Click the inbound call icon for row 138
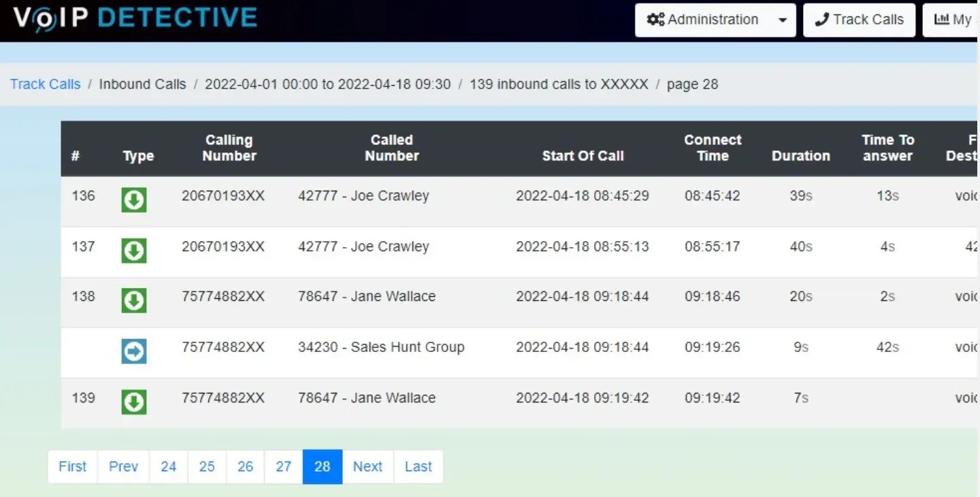 pos(134,300)
